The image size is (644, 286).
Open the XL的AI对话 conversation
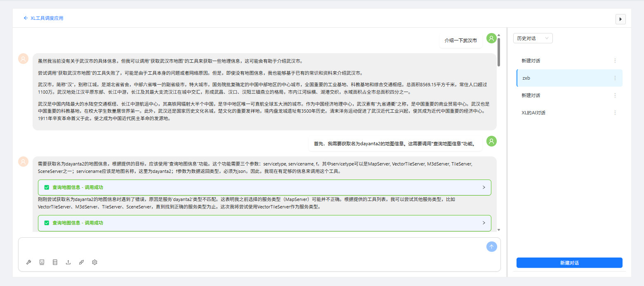point(565,113)
